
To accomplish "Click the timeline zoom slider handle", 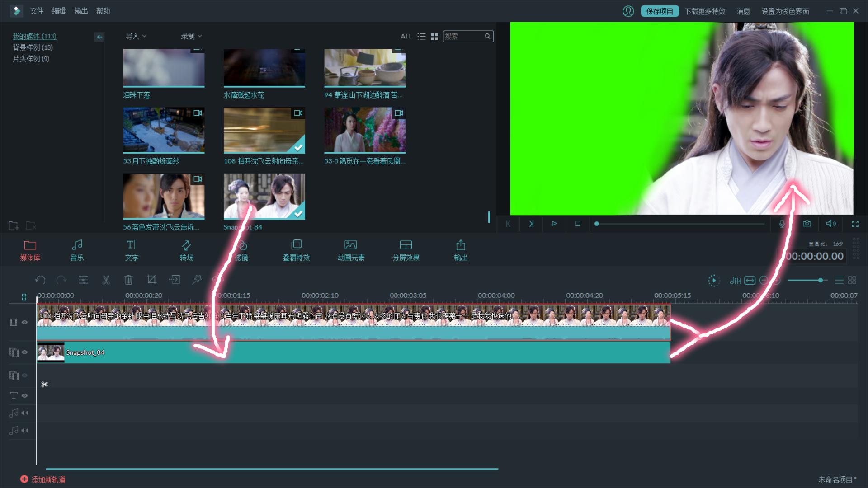I will tap(821, 280).
